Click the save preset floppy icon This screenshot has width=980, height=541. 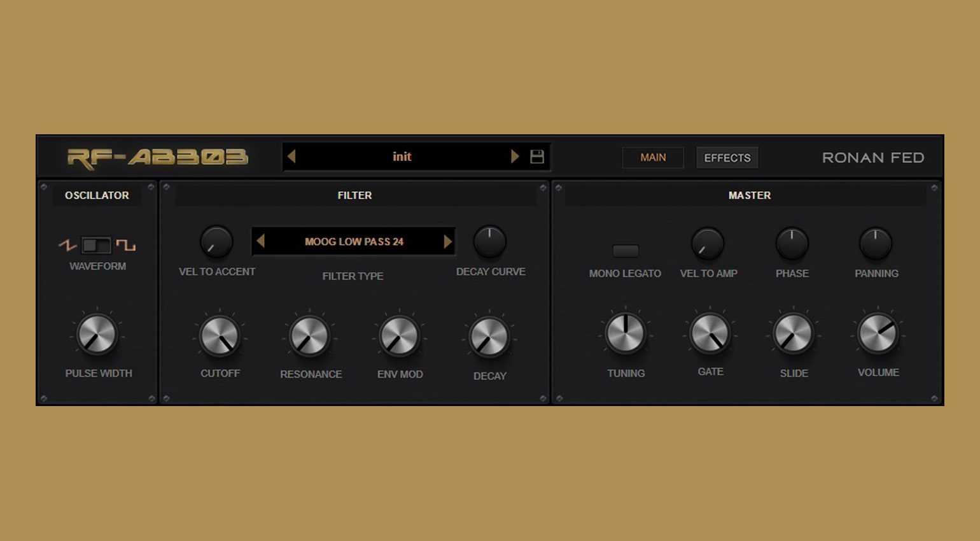coord(537,157)
